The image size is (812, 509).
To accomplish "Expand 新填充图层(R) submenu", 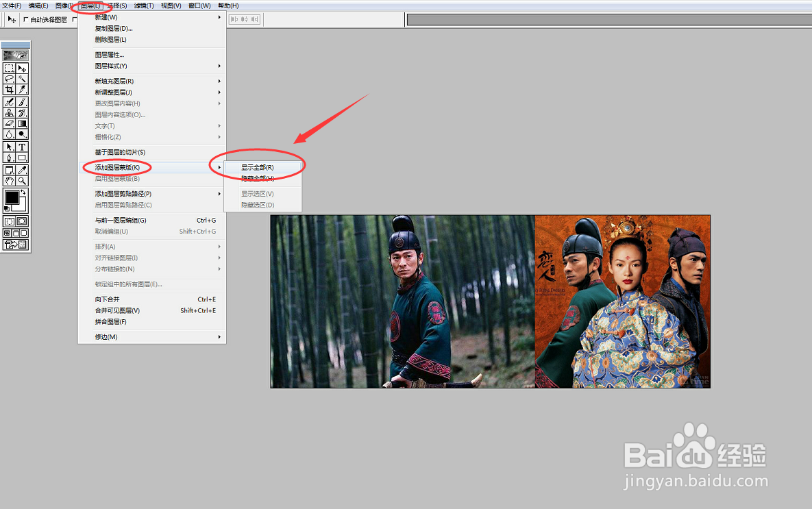I will (151, 81).
